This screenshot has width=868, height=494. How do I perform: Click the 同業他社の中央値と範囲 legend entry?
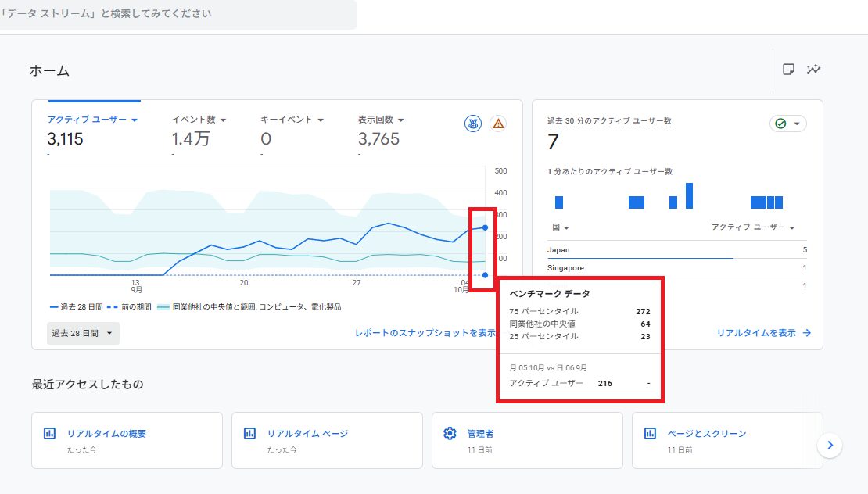click(x=249, y=306)
